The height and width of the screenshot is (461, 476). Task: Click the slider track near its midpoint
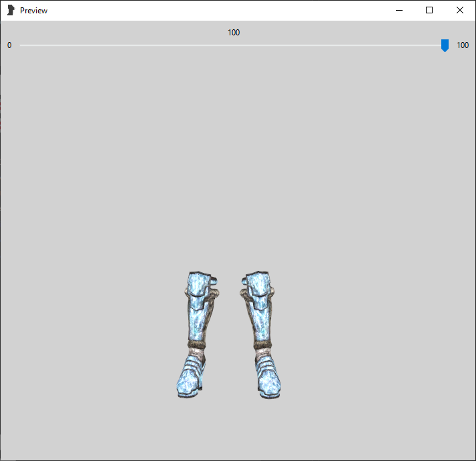click(x=232, y=45)
